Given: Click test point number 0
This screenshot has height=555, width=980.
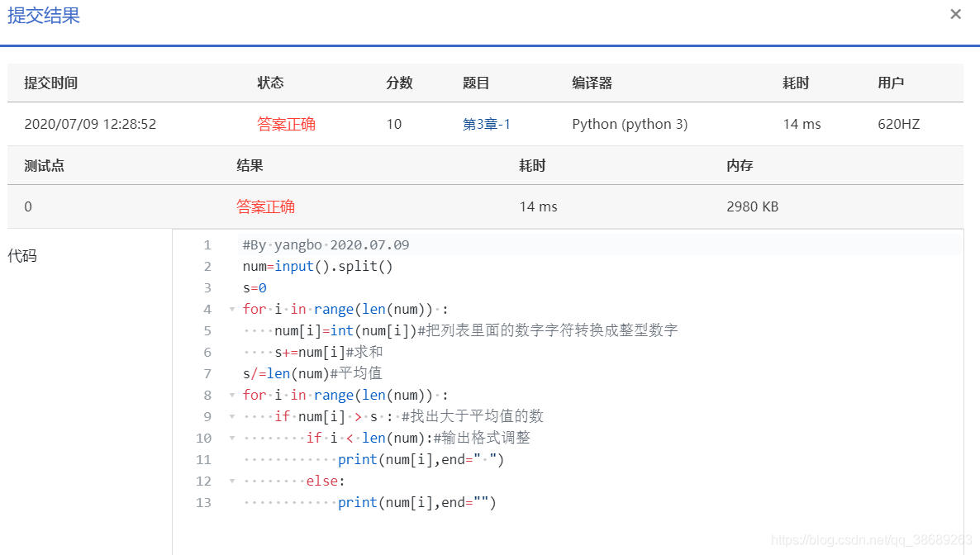Looking at the screenshot, I should click(28, 206).
